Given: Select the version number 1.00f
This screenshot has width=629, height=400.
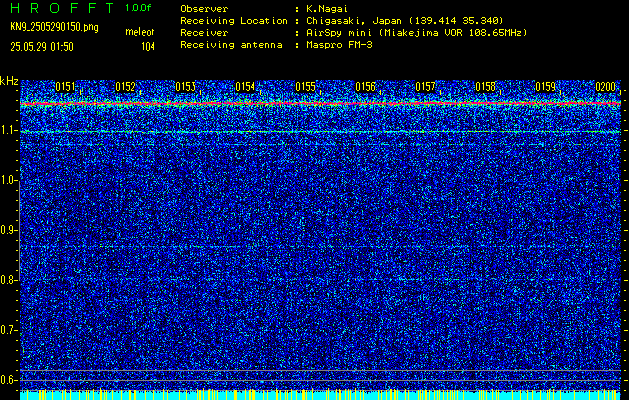Looking at the screenshot, I should [138, 8].
